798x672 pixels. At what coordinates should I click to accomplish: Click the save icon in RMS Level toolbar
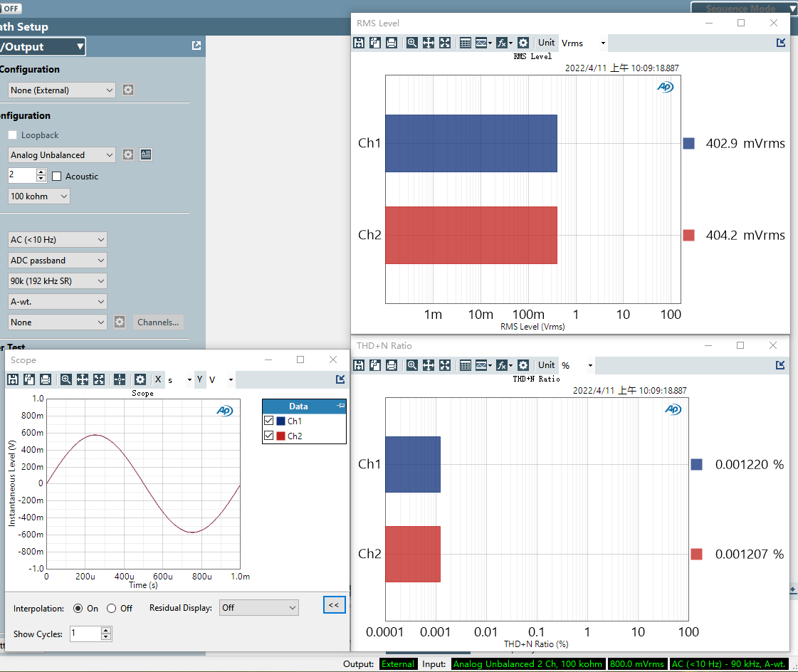pyautogui.click(x=359, y=43)
